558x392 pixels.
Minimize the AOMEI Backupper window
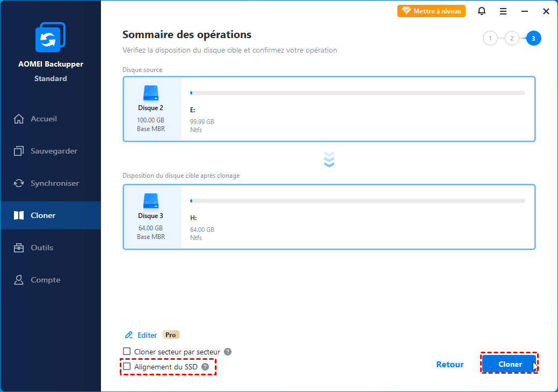(525, 11)
